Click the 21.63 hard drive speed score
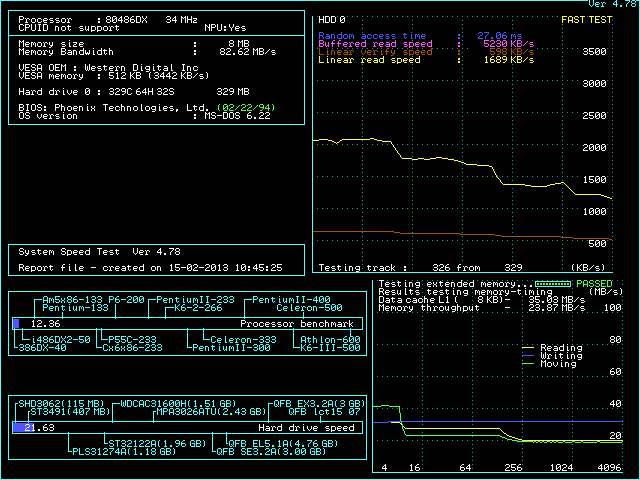The height and width of the screenshot is (480, 640). point(39,428)
